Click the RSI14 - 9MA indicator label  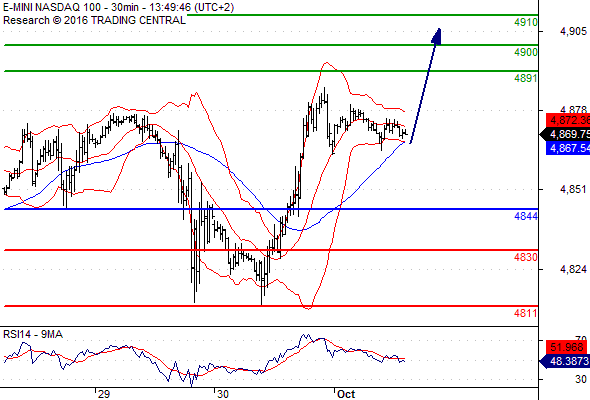pos(33,334)
